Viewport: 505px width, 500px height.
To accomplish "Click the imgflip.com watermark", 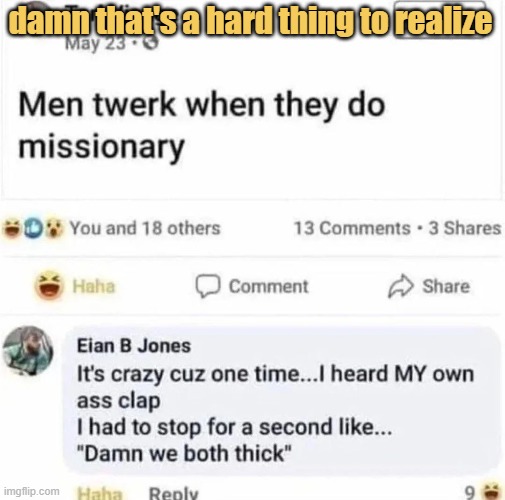I will click(x=32, y=491).
